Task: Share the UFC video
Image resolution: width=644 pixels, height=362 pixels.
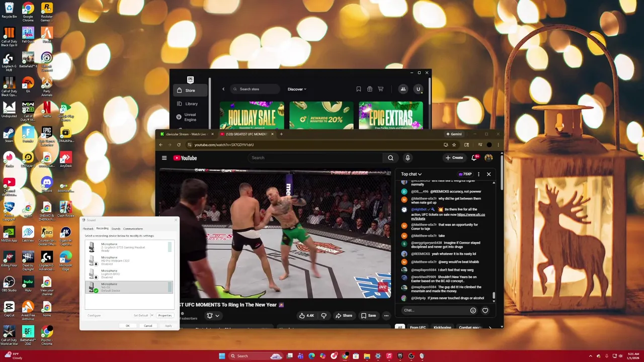Action: point(344,316)
